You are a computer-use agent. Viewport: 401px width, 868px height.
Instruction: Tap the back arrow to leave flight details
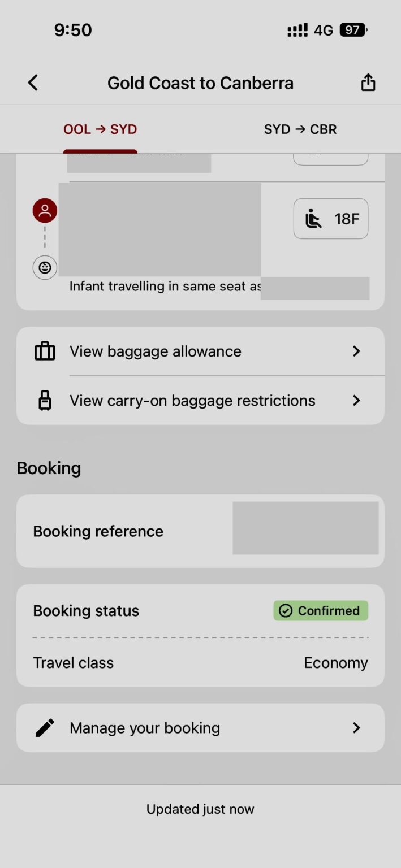click(x=32, y=82)
